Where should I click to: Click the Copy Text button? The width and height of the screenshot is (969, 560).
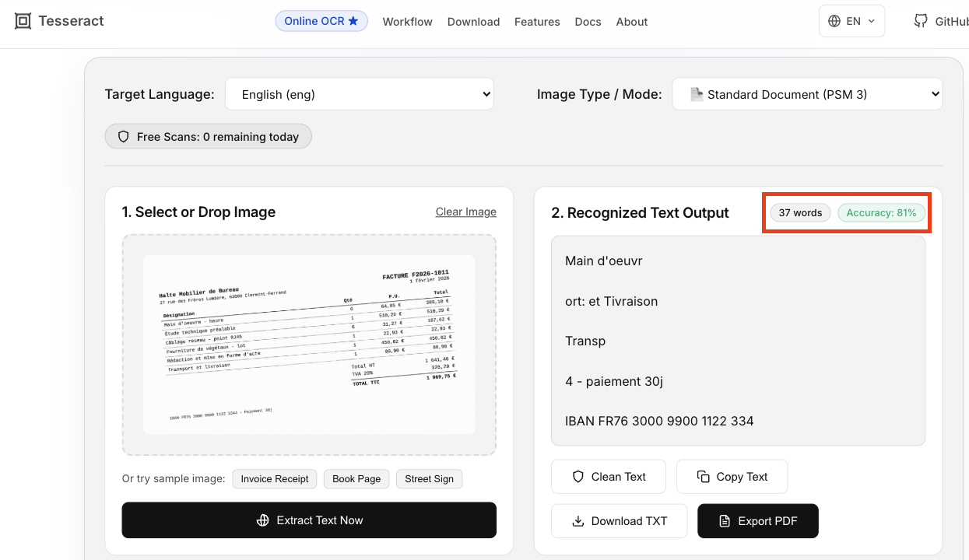pyautogui.click(x=732, y=477)
